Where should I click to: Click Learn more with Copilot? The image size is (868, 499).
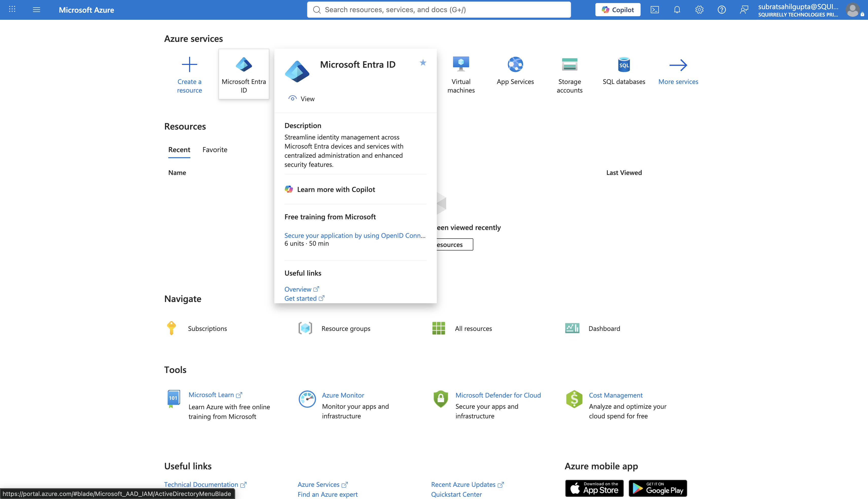point(330,189)
